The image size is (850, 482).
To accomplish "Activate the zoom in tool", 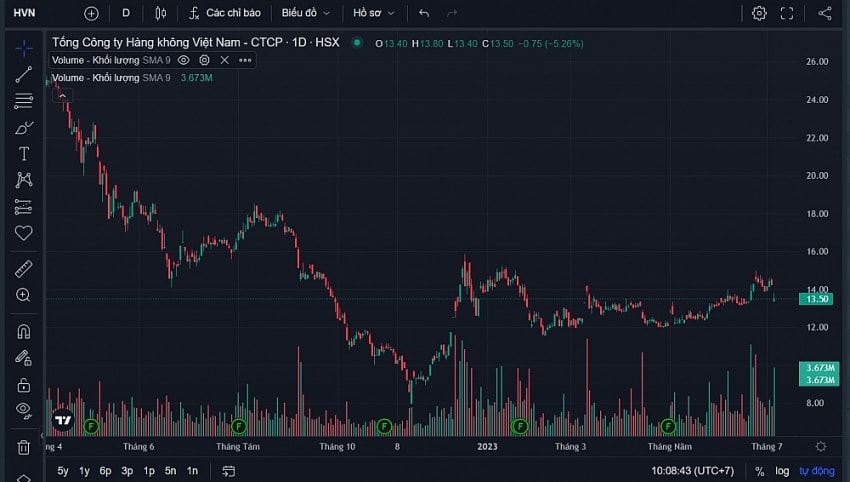I will [x=23, y=295].
